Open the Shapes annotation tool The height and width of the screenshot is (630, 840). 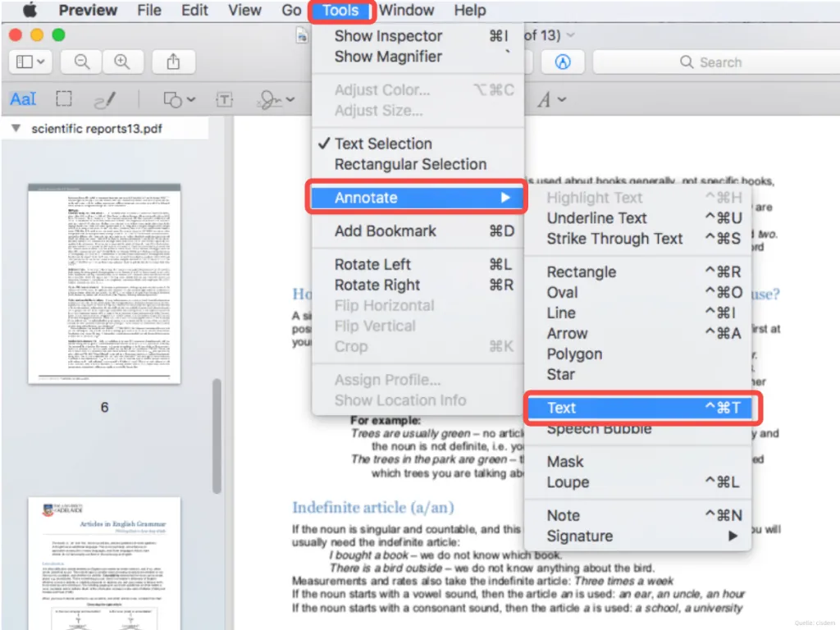pyautogui.click(x=173, y=98)
